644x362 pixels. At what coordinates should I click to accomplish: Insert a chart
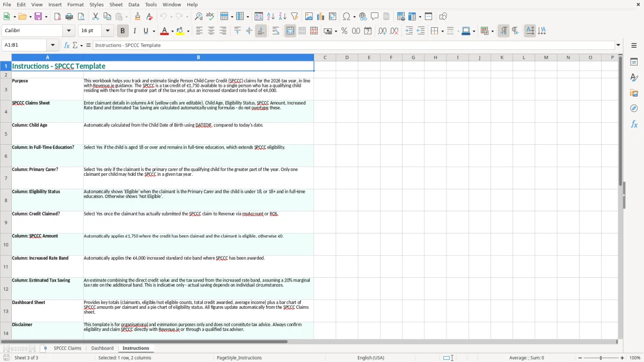(321, 17)
